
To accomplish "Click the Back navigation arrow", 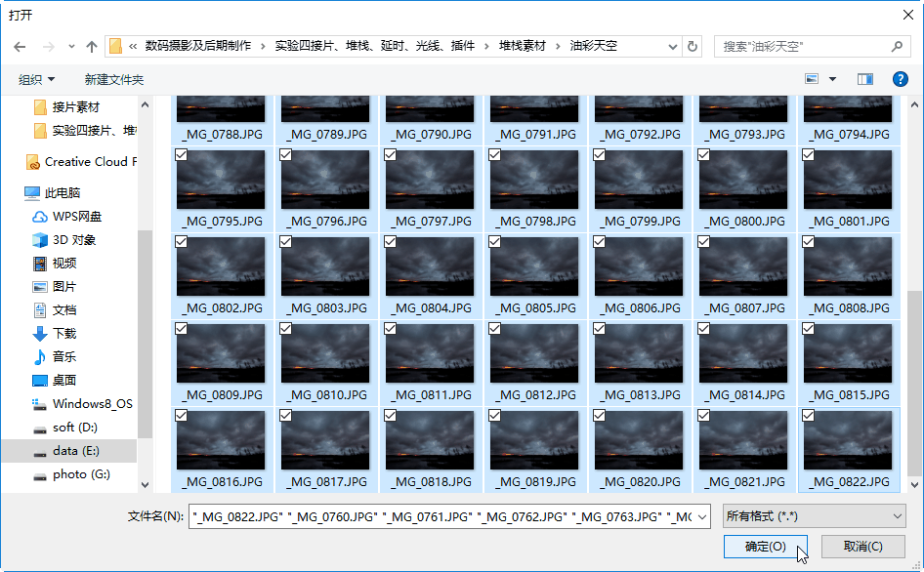I will pos(21,47).
